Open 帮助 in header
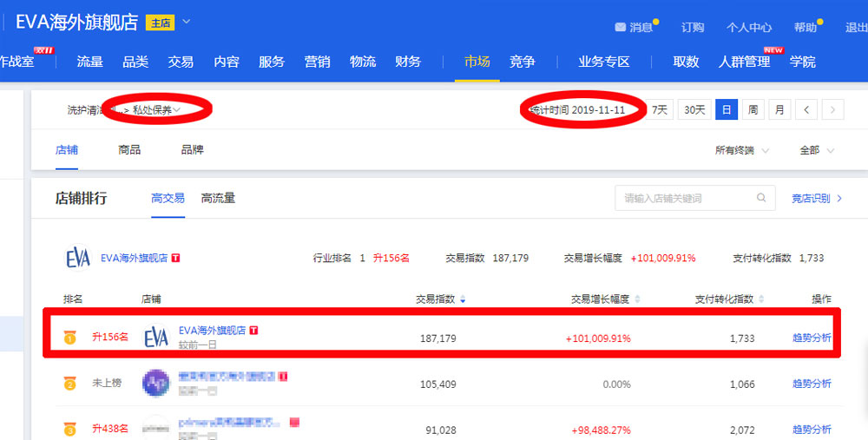 [806, 27]
